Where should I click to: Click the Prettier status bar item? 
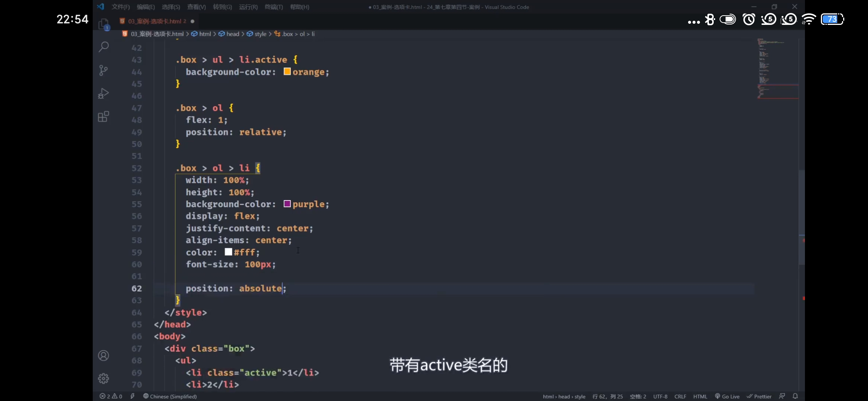[759, 396]
